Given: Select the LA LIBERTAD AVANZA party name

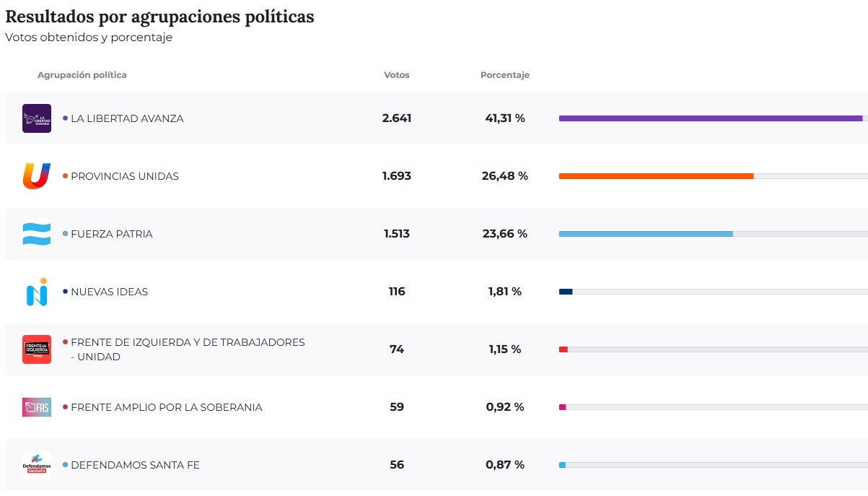Looking at the screenshot, I should point(127,118).
